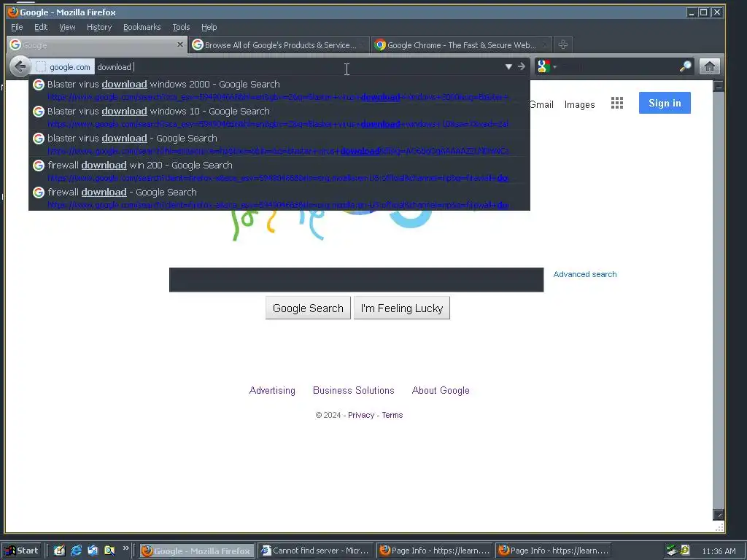The width and height of the screenshot is (747, 560).
Task: Click in the address bar text field
Action: click(x=298, y=67)
